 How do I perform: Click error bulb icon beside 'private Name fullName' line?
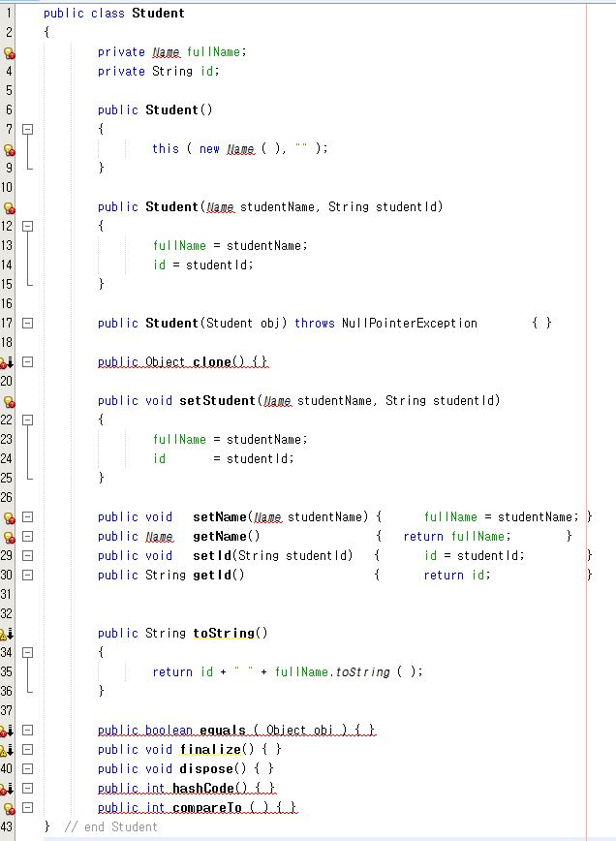coord(9,52)
